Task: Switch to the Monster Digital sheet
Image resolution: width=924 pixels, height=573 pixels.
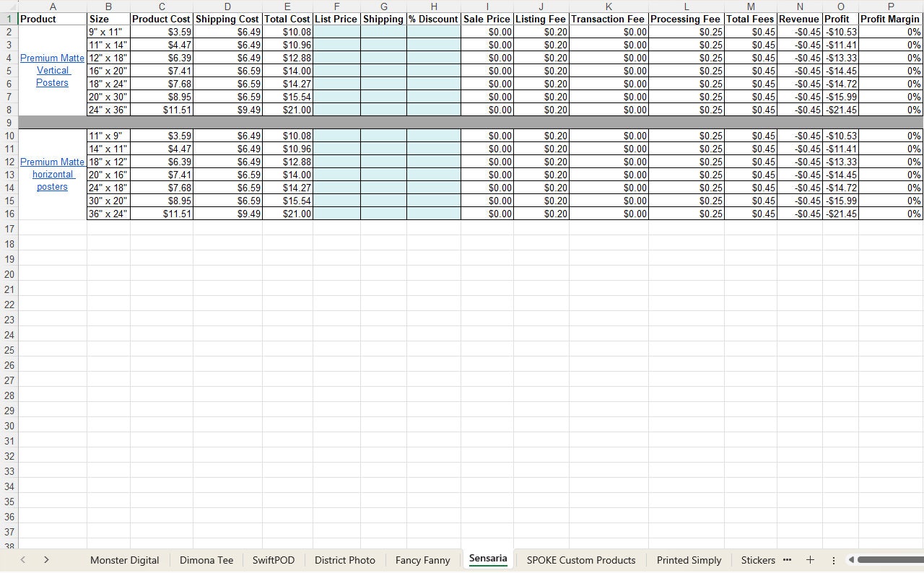Action: point(124,560)
